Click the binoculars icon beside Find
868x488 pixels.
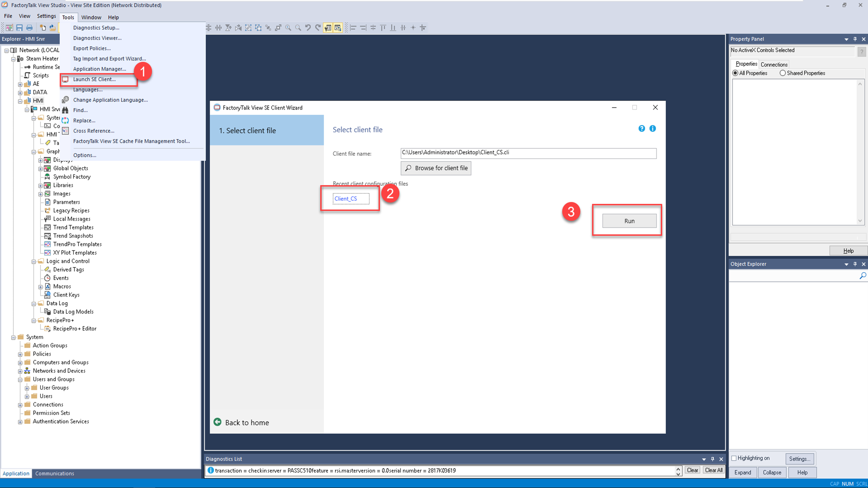point(65,110)
